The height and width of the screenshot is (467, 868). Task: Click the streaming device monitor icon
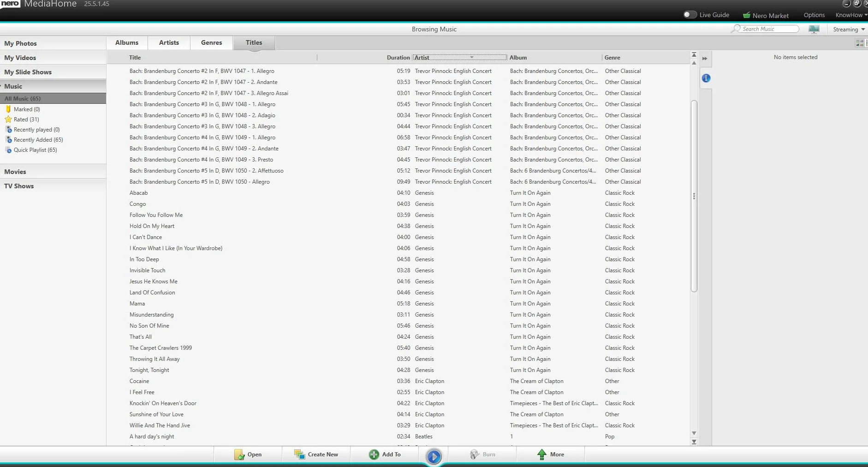pyautogui.click(x=814, y=29)
